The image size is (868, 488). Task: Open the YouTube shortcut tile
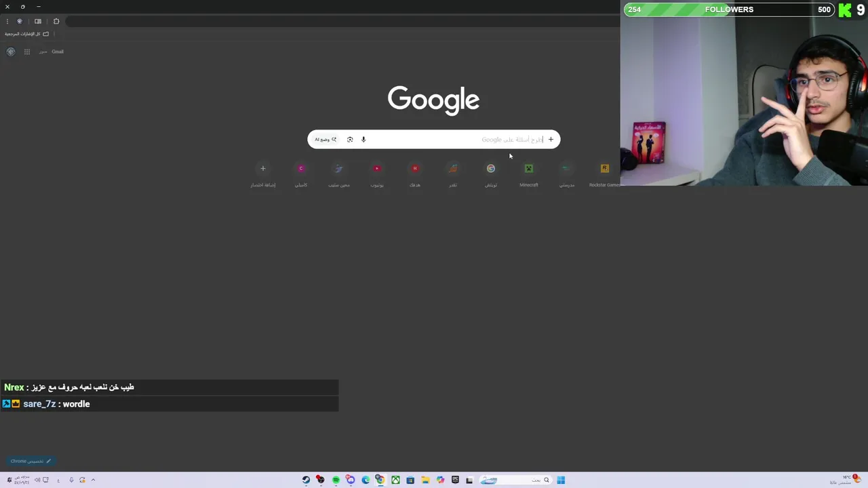click(x=377, y=174)
